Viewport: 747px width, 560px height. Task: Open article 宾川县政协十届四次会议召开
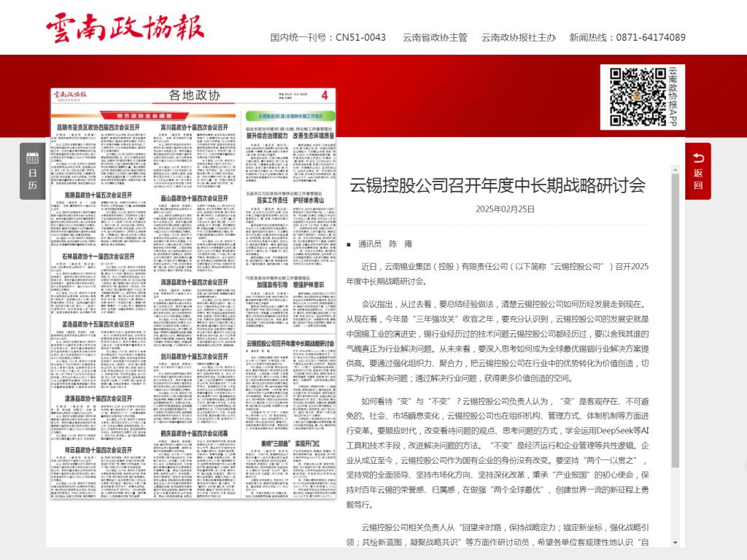click(194, 127)
